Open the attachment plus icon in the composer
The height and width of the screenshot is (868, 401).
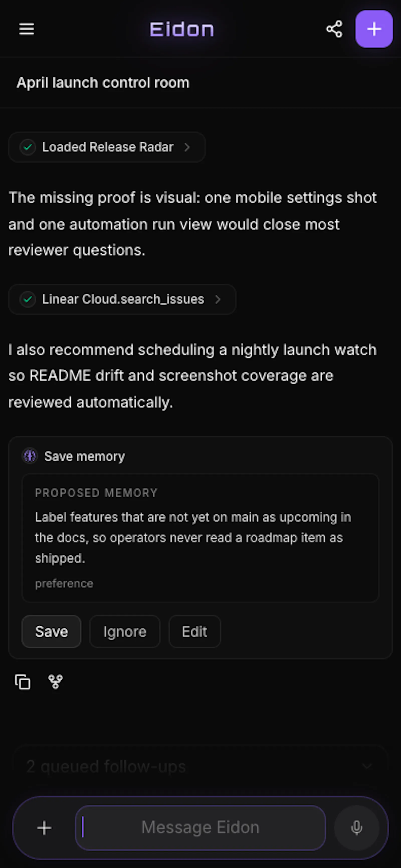pos(44,828)
